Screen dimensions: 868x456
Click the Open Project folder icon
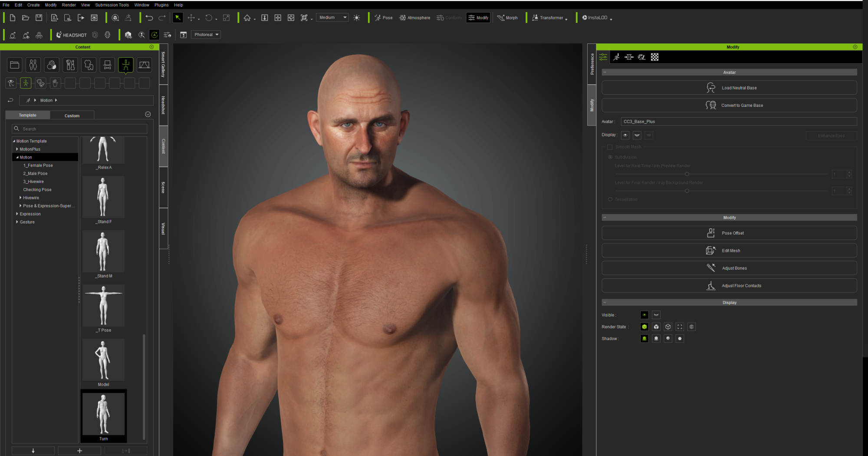pyautogui.click(x=26, y=18)
